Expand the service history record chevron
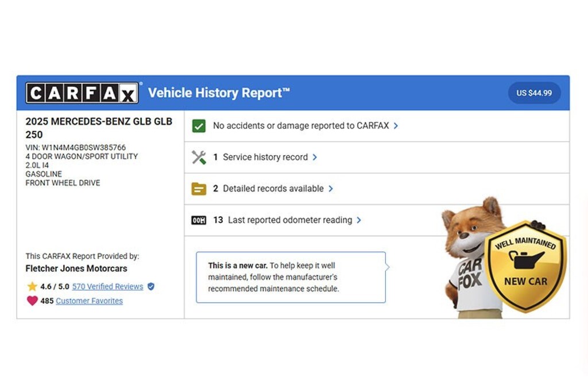 (315, 157)
